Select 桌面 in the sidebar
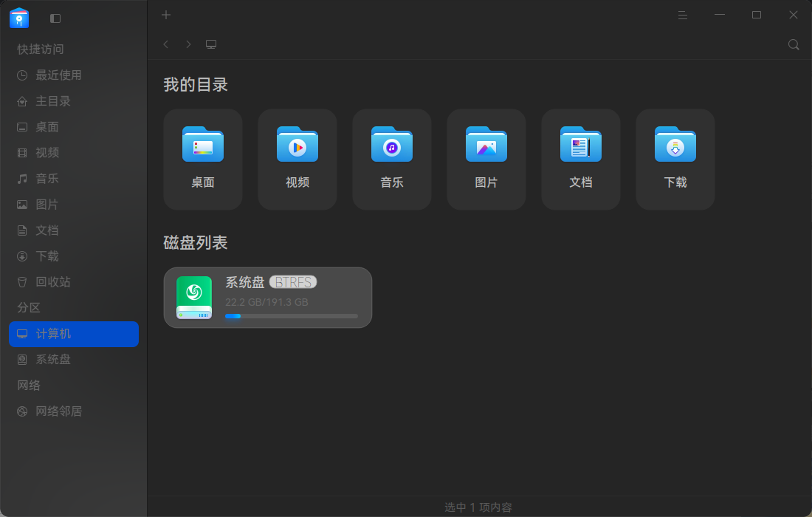This screenshot has width=812, height=517. 74,127
